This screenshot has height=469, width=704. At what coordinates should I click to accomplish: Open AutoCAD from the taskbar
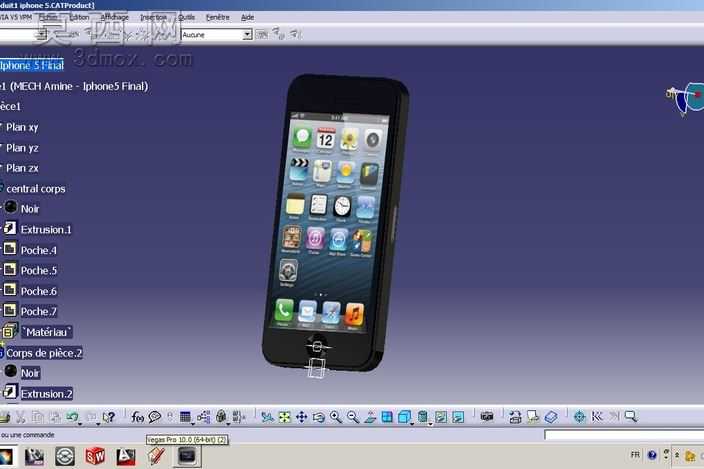pos(126,456)
